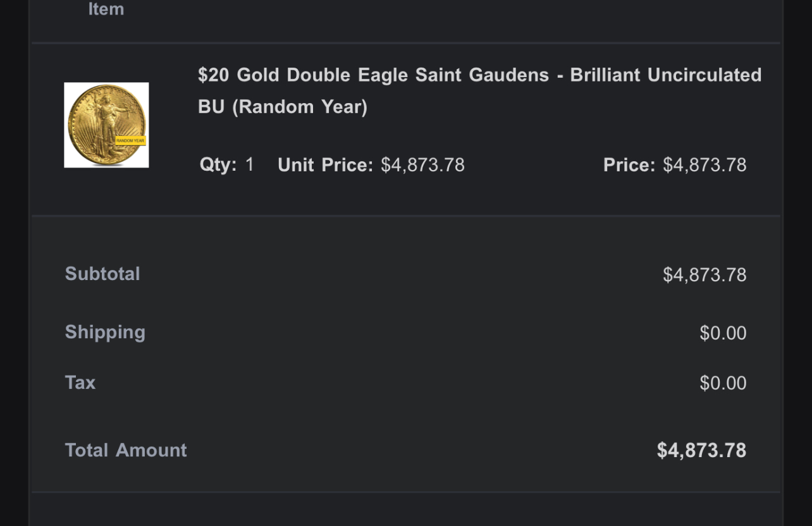Click the yellow Random Year badge on coin image
812x526 pixels.
(x=130, y=140)
